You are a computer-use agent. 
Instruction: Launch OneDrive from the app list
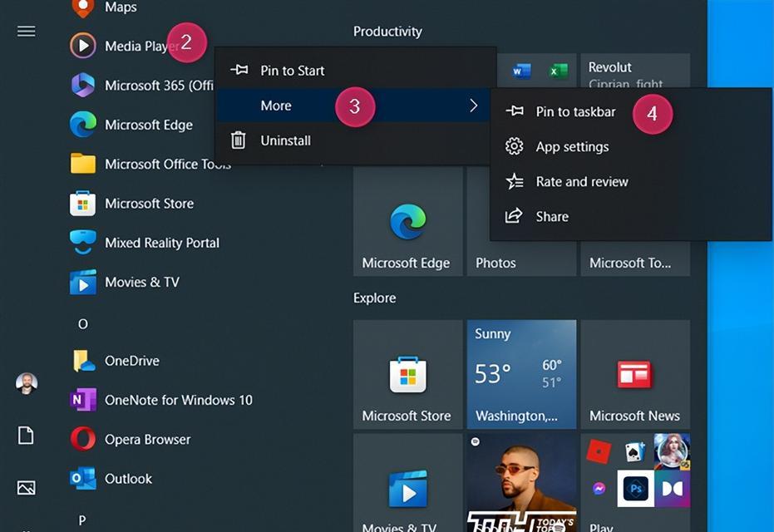[115, 361]
